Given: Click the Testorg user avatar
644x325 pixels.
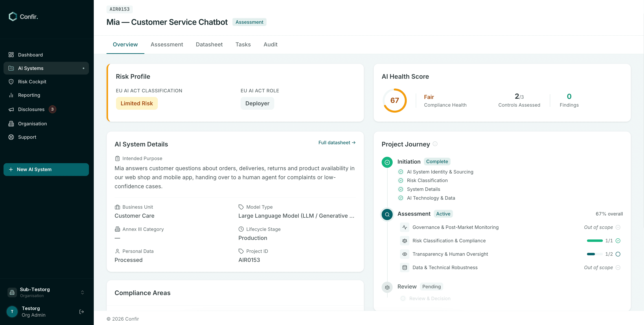Looking at the screenshot, I should [x=12, y=312].
